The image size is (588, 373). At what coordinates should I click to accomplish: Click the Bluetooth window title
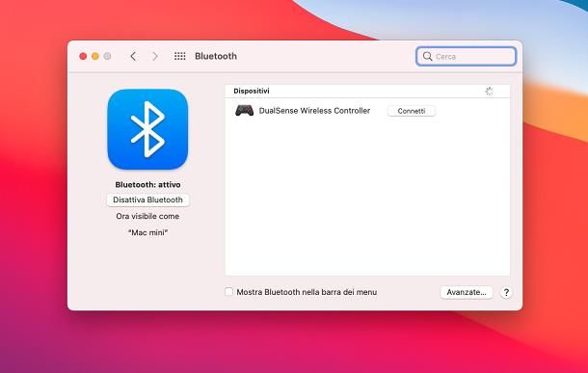[216, 56]
